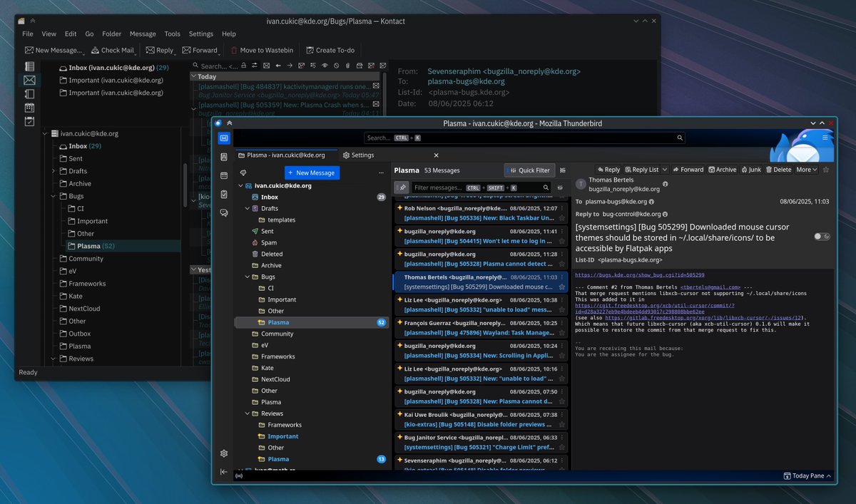Image resolution: width=856 pixels, height=504 pixels.
Task: Open Kontact Summary icon in left sidebar
Action: [x=29, y=66]
